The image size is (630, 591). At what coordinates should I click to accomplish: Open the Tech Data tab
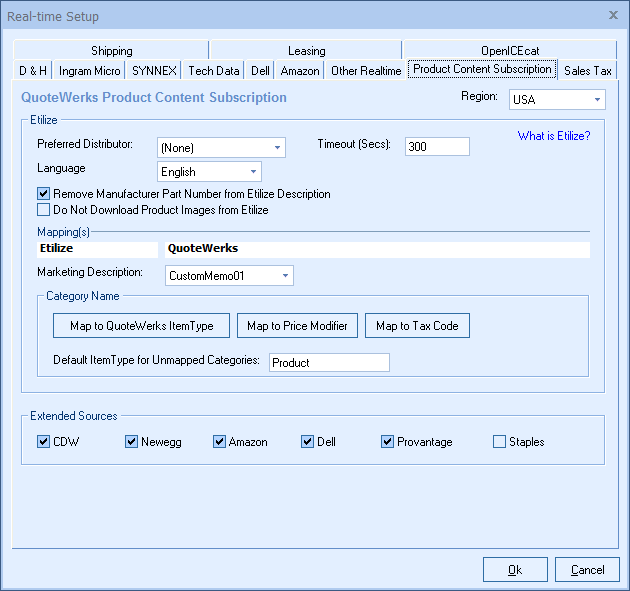(x=213, y=71)
